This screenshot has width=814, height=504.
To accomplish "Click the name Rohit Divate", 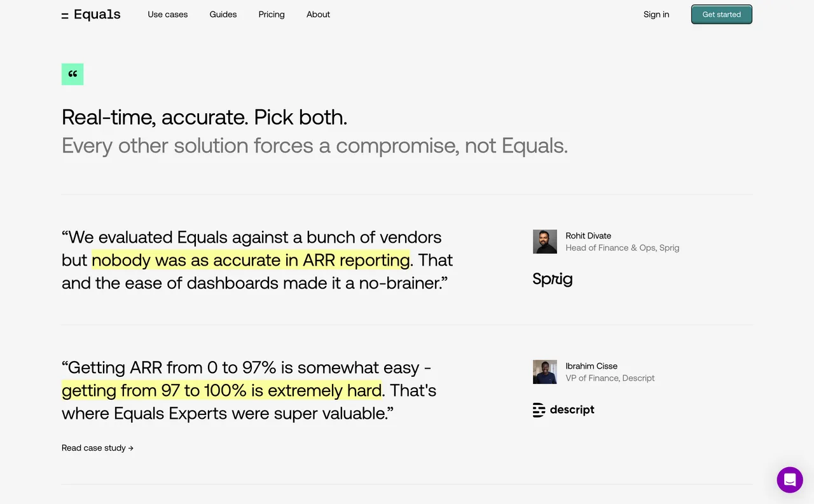I will pyautogui.click(x=588, y=236).
